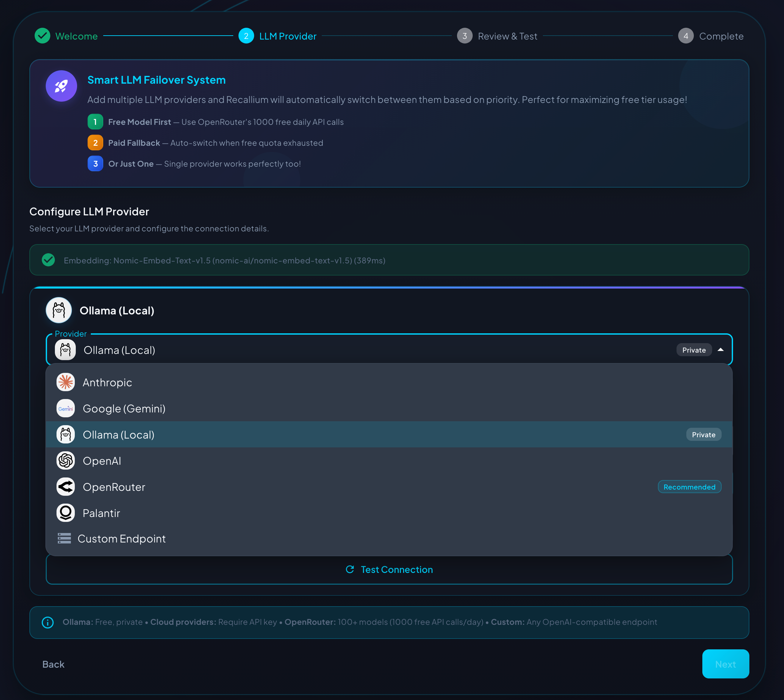Click the Configure LLM Provider heading
Screen dimensions: 784x700
pos(89,211)
